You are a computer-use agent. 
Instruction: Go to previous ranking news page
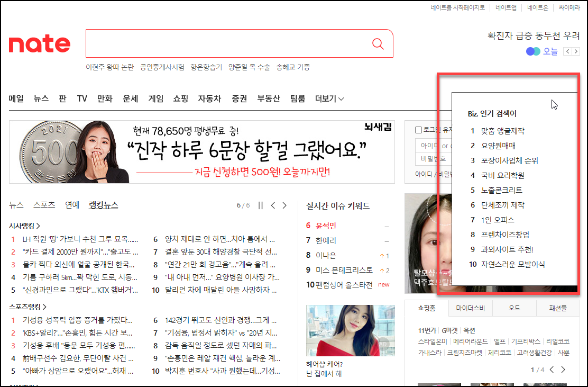point(273,205)
